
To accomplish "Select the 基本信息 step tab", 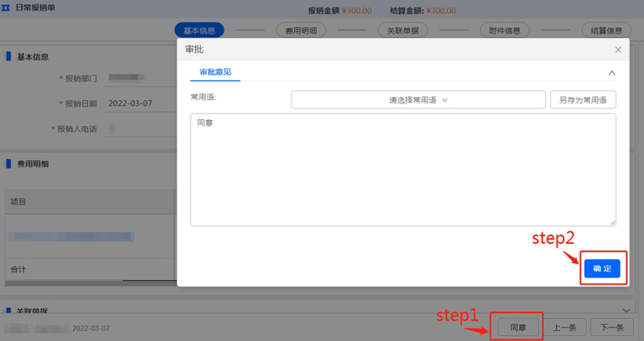I will [199, 30].
